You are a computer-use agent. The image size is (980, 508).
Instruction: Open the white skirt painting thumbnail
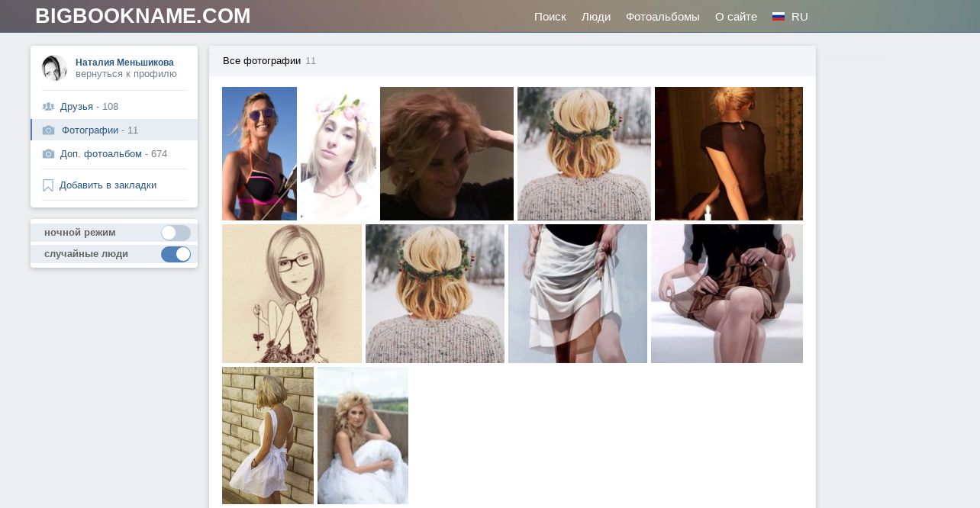578,294
